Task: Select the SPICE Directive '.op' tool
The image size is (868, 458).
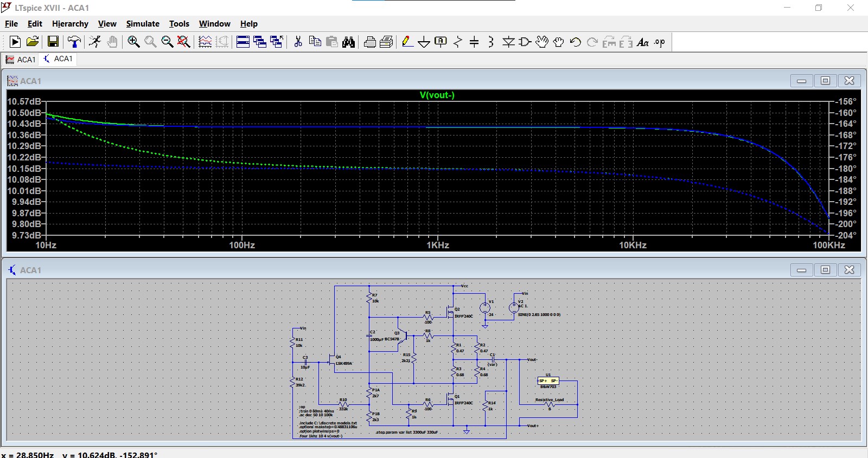Action: coord(660,42)
